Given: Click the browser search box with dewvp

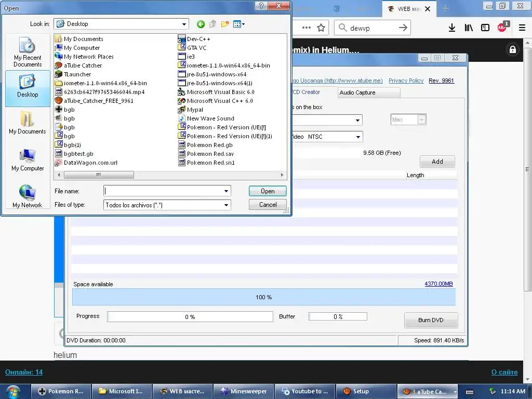Looking at the screenshot, I should point(372,28).
